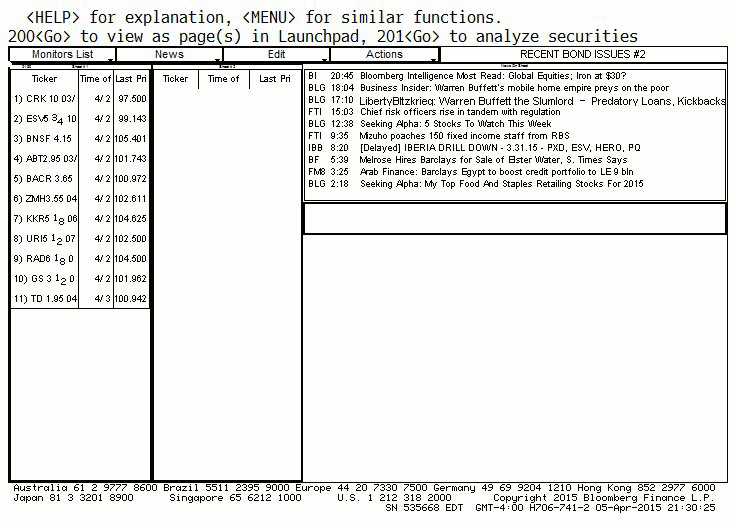Open the Monitors List menu

(62, 54)
